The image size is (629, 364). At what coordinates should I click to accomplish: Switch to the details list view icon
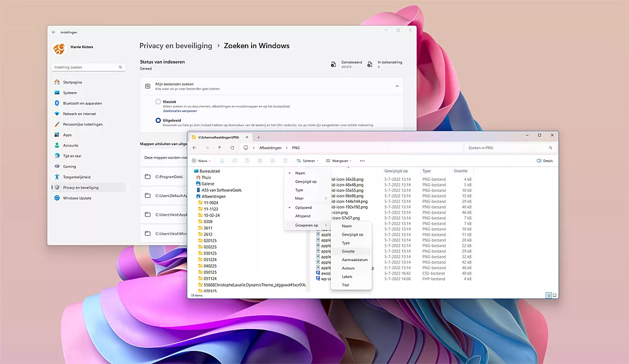pos(549,295)
